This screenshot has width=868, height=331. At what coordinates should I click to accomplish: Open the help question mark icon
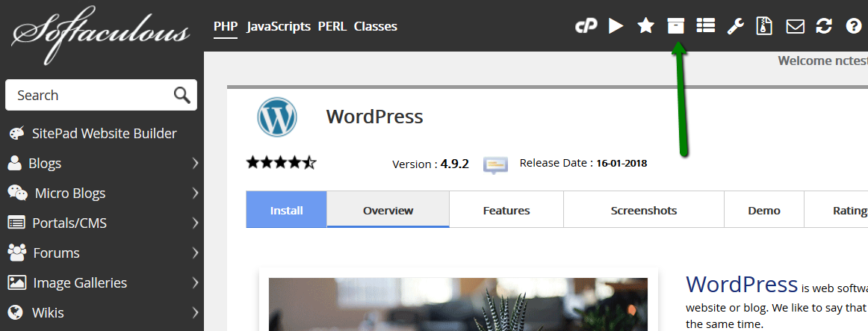pos(854,26)
